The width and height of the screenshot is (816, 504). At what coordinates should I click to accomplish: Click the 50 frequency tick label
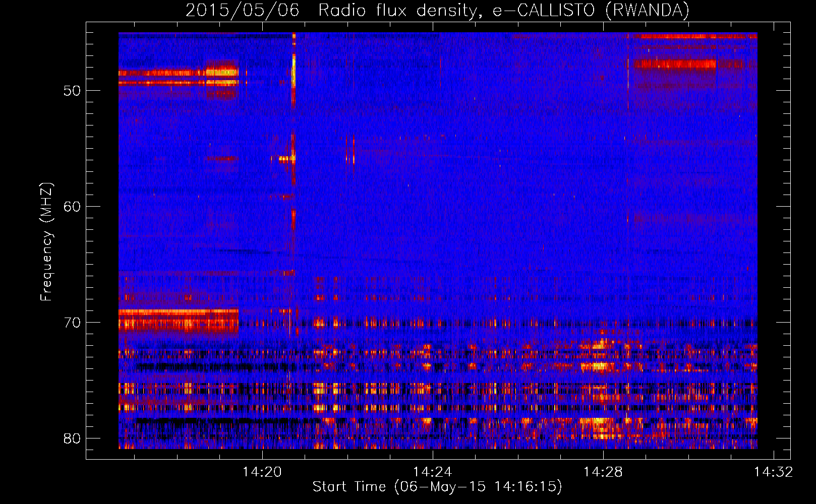click(x=72, y=91)
